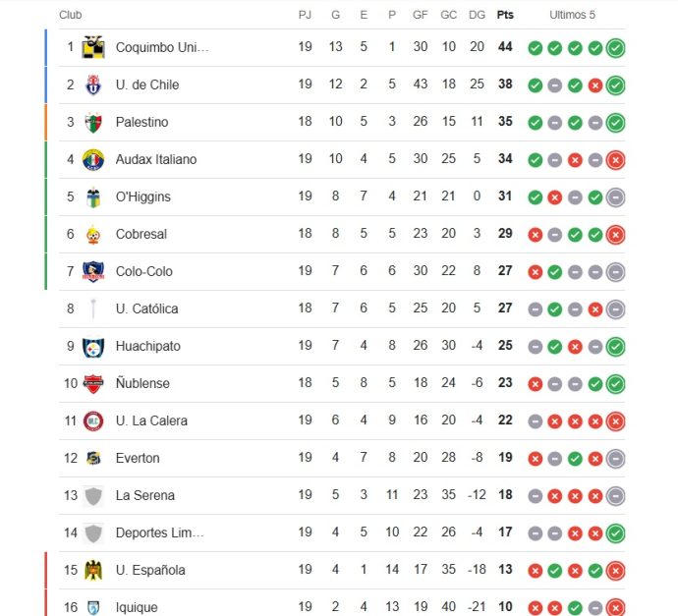
Task: Click the U. Española club crest
Action: [93, 570]
